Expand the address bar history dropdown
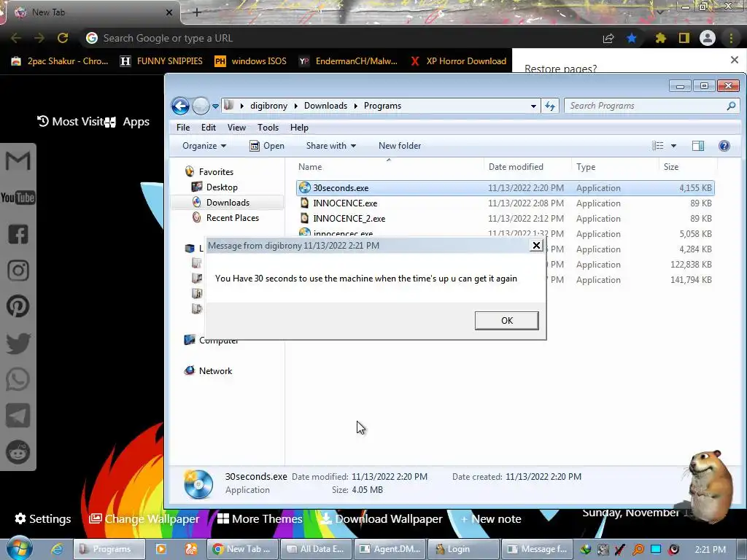Viewport: 747px width, 560px height. (533, 106)
